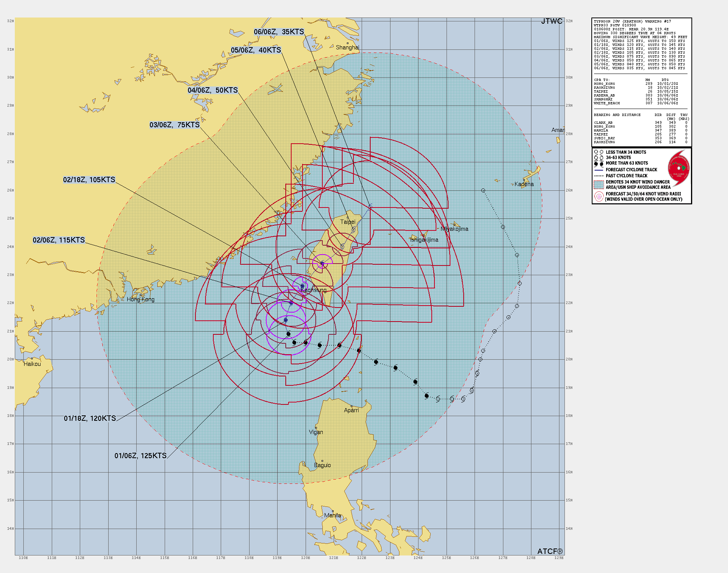728x573 pixels.
Task: Click the "04/06Z, WINDS 050 KTS" info box row
Action: (639, 60)
